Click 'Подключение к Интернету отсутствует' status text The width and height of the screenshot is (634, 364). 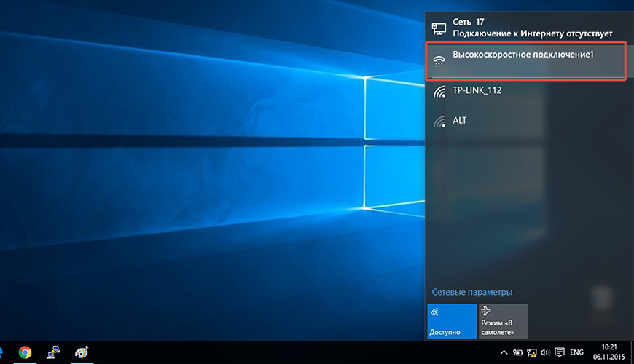(533, 33)
